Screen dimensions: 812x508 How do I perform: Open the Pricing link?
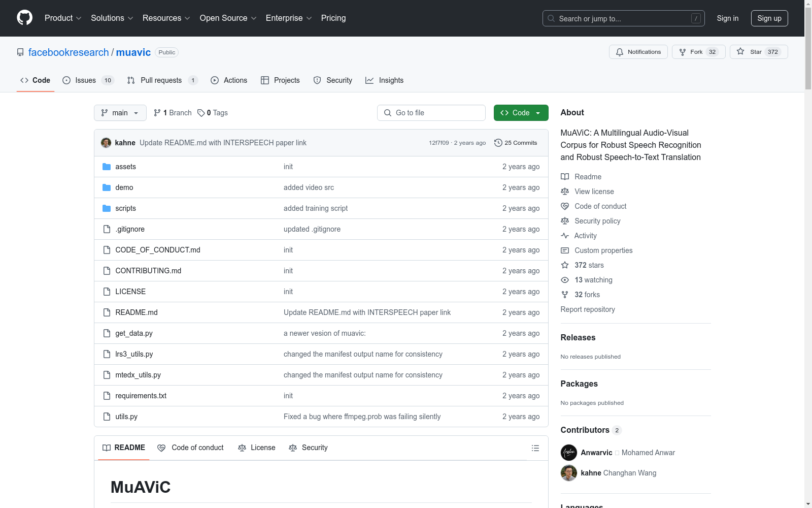333,18
